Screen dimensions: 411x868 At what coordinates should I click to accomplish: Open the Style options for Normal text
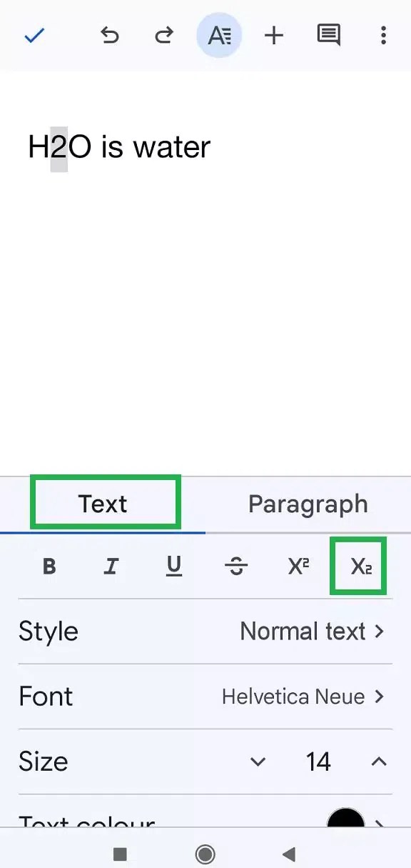313,631
